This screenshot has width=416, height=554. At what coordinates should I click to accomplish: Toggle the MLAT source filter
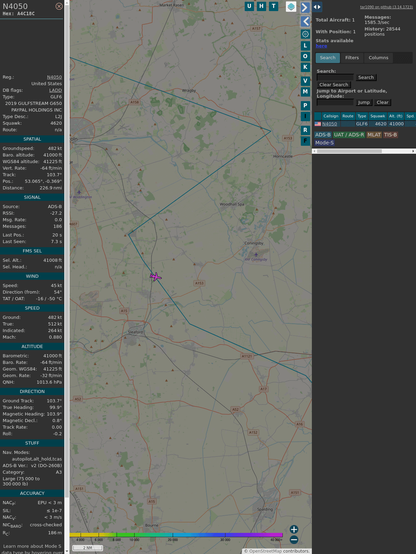tap(374, 135)
